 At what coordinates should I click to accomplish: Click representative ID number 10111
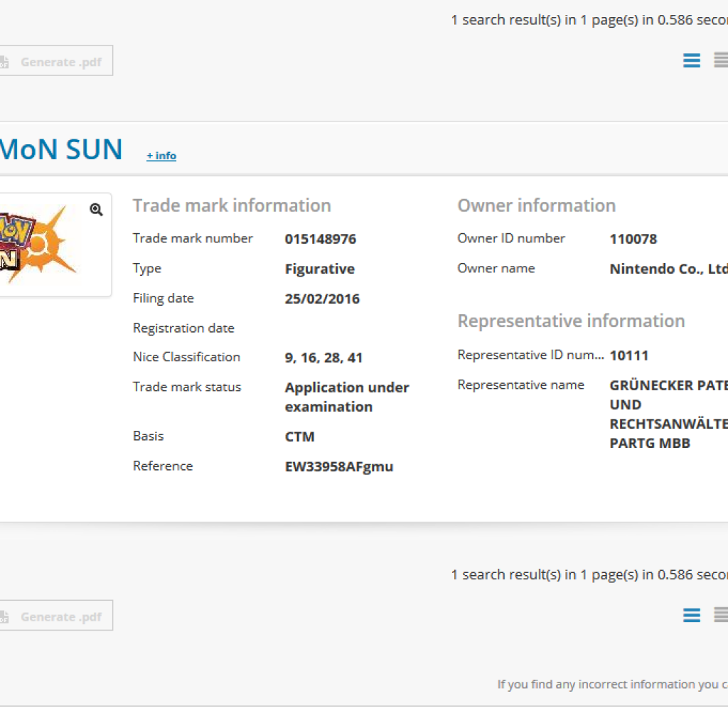coord(628,355)
